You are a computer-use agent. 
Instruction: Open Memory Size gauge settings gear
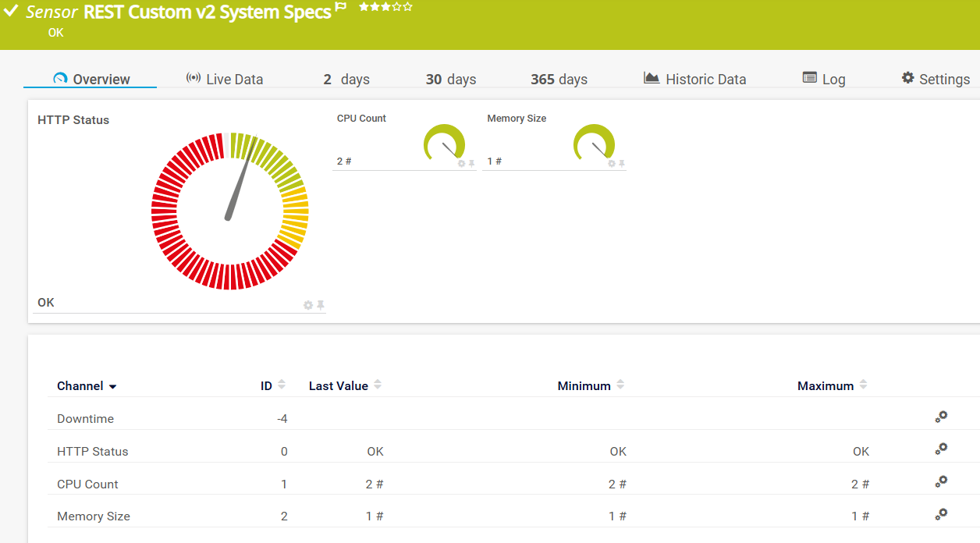611,164
